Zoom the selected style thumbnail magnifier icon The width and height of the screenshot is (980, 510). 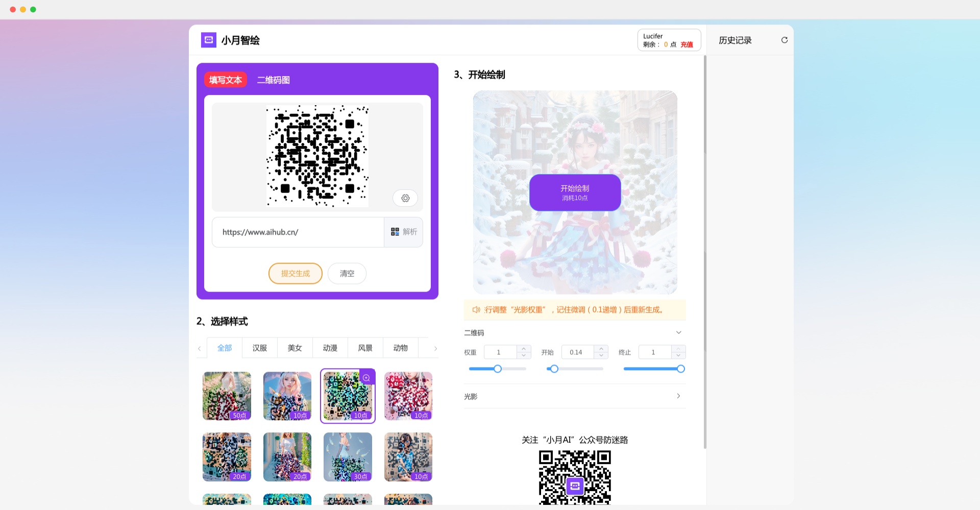click(366, 378)
